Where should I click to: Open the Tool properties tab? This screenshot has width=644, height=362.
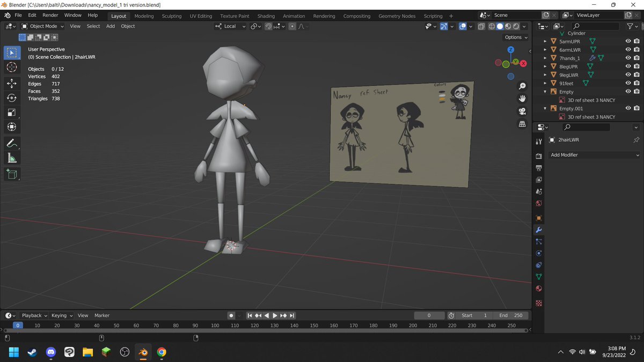(539, 141)
